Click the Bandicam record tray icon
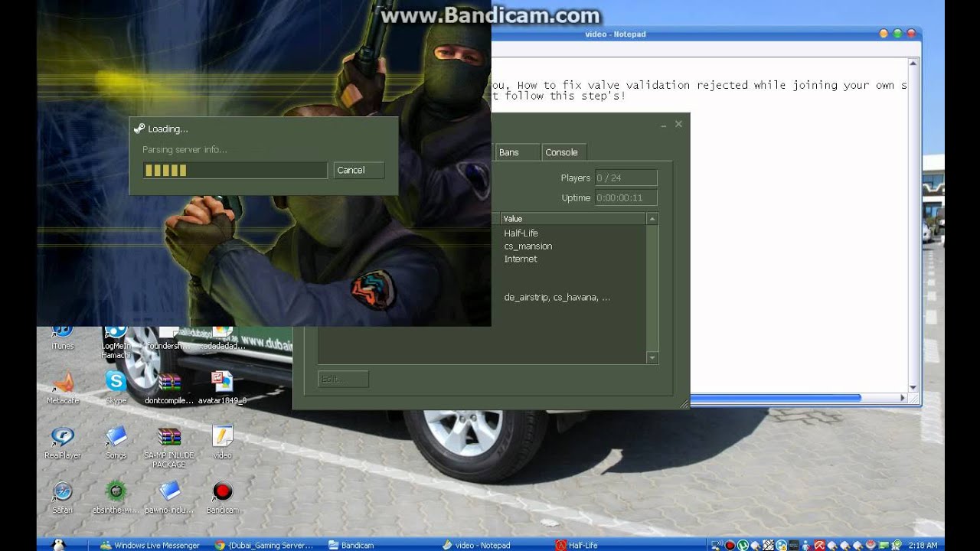This screenshot has width=980, height=551. (x=730, y=545)
